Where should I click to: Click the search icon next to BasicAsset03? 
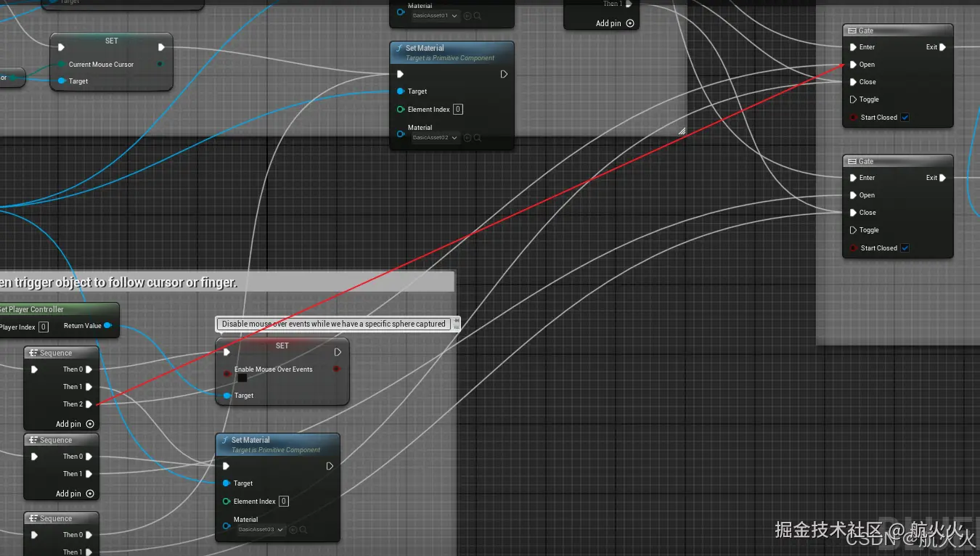click(303, 530)
